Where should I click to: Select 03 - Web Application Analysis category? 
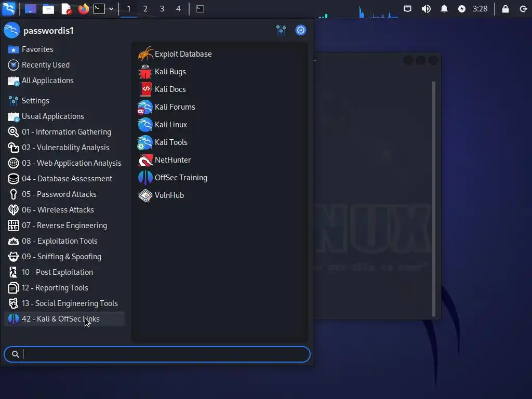(x=64, y=163)
